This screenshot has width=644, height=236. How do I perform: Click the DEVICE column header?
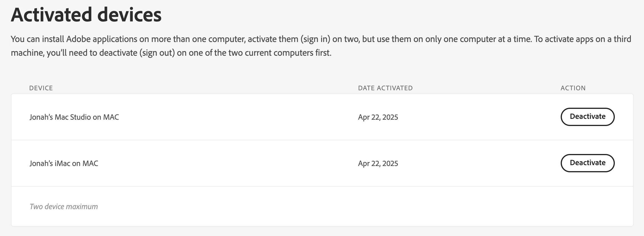[x=41, y=88]
